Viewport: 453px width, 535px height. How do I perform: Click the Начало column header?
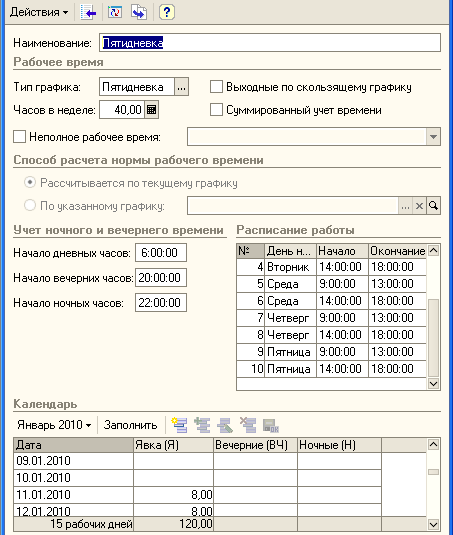tap(342, 251)
